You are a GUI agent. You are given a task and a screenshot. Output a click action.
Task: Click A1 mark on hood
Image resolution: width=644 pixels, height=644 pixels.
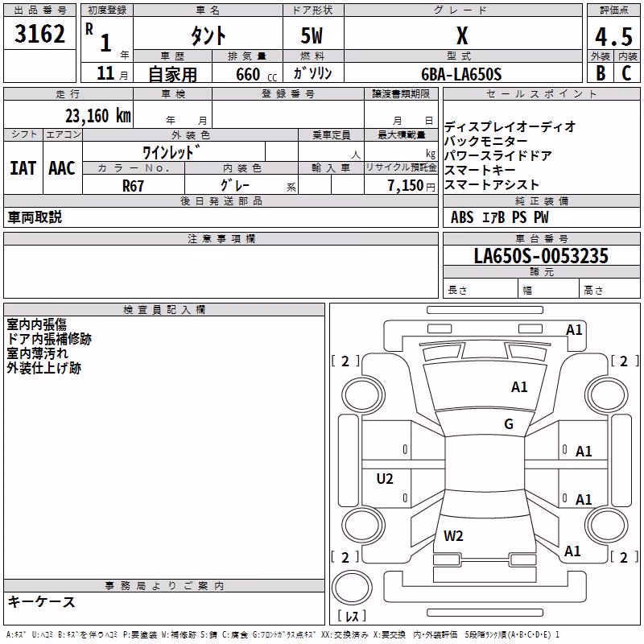(x=519, y=387)
